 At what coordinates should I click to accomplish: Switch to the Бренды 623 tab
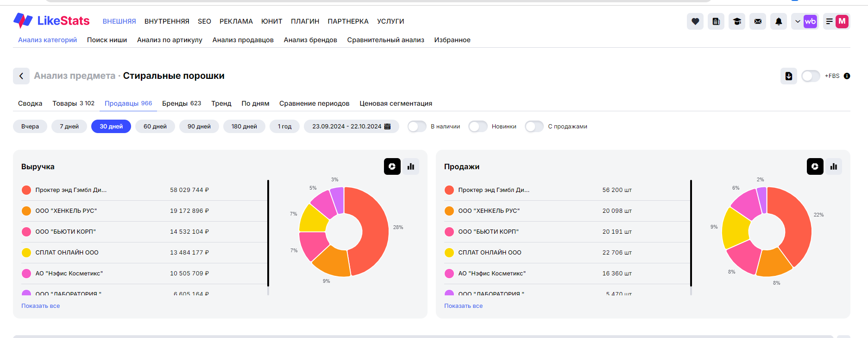point(182,103)
